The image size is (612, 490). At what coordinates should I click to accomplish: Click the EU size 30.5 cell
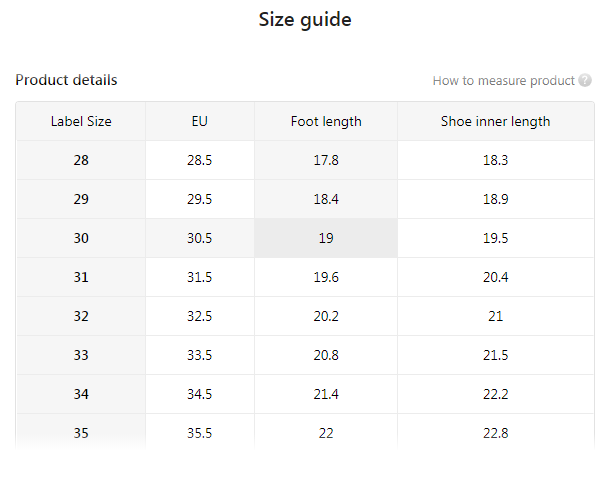200,238
